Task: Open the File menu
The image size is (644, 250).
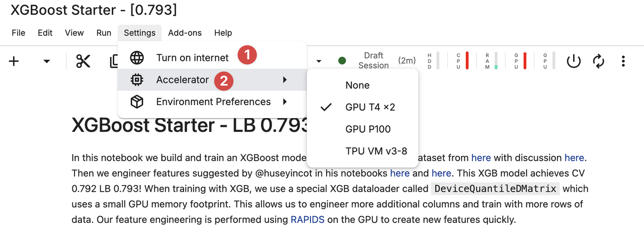Action: 18,33
